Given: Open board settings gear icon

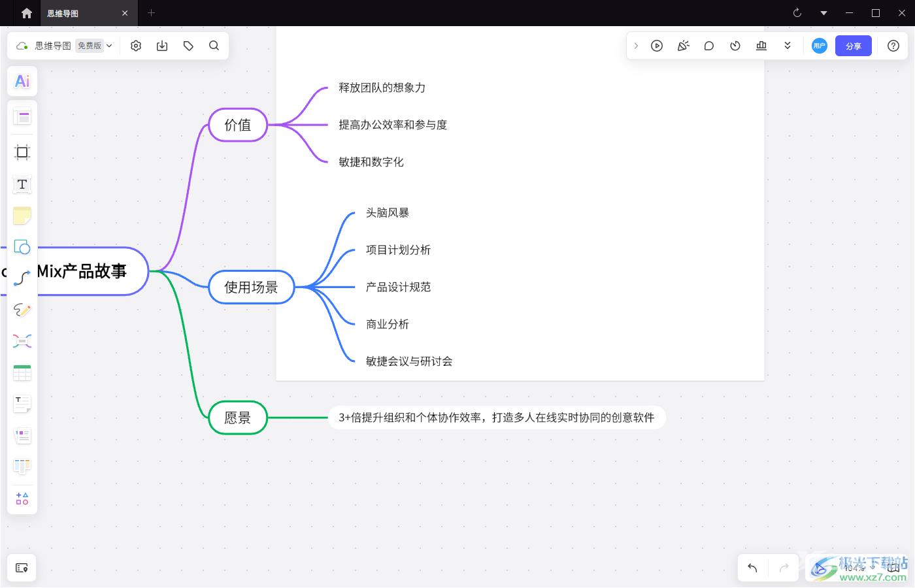Looking at the screenshot, I should click(x=136, y=46).
